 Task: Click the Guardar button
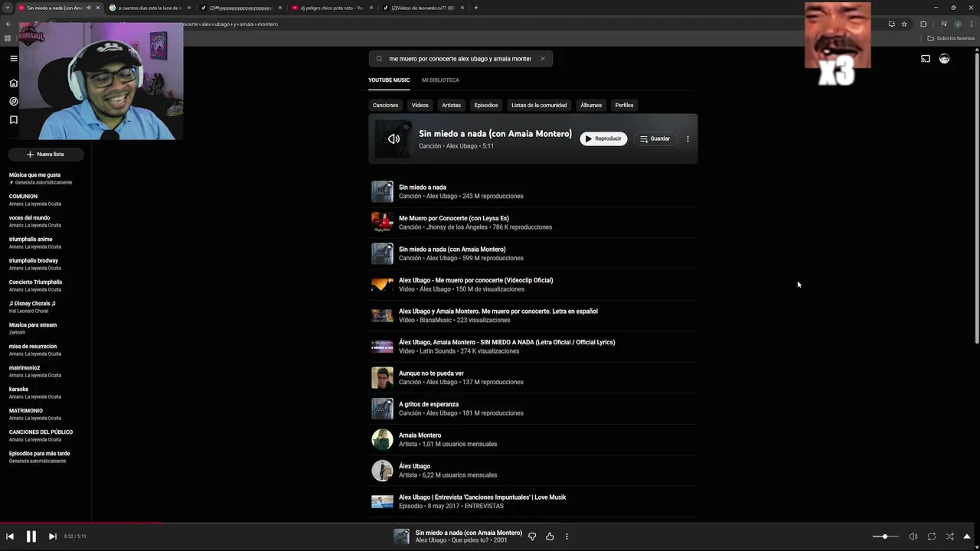point(655,139)
